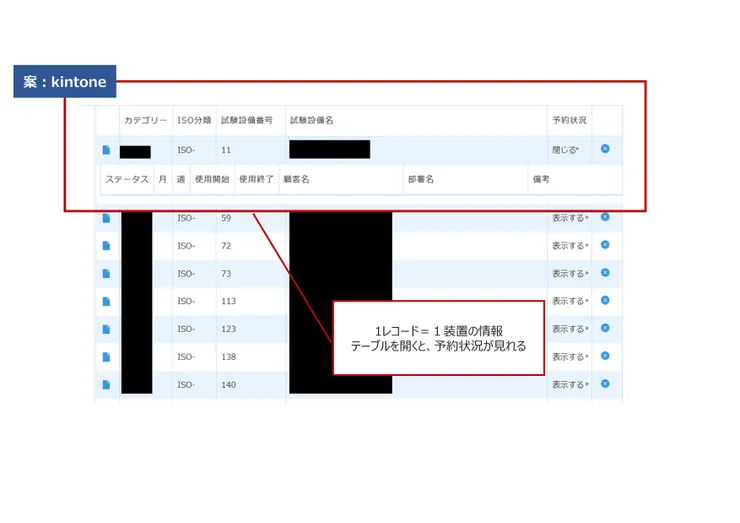The width and height of the screenshot is (740, 523).
Task: Open record details icon for equipment 140
Action: [106, 385]
